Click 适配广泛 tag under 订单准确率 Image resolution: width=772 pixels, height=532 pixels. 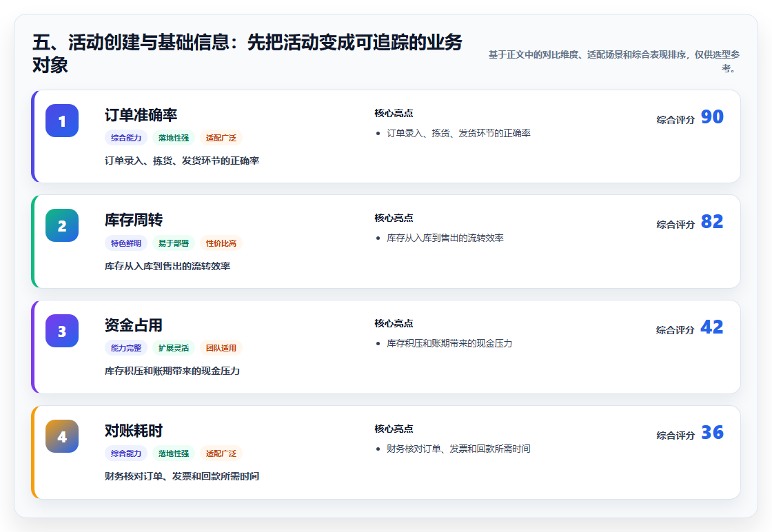pos(221,138)
